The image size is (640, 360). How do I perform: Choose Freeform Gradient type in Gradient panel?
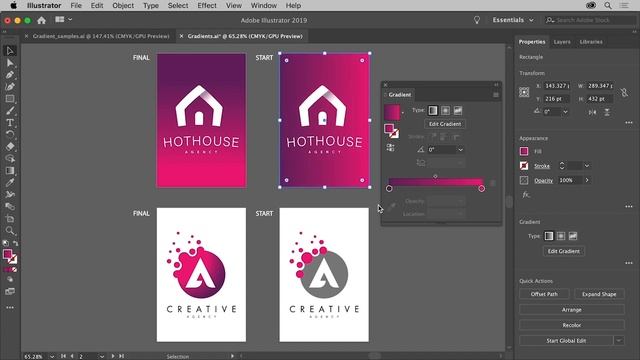458,110
